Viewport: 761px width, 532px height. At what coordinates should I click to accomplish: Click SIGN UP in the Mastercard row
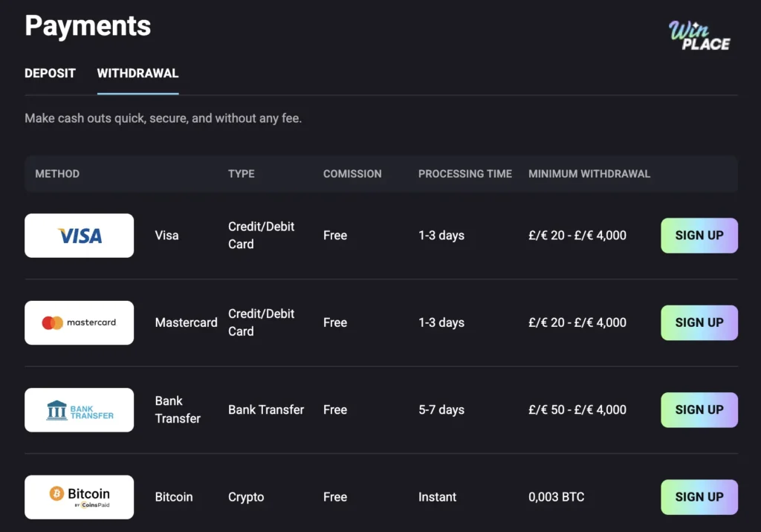[699, 322]
